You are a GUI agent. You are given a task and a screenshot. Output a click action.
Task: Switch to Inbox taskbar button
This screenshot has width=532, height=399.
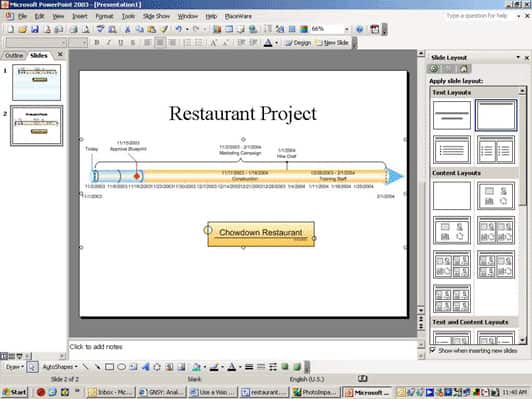click(110, 392)
